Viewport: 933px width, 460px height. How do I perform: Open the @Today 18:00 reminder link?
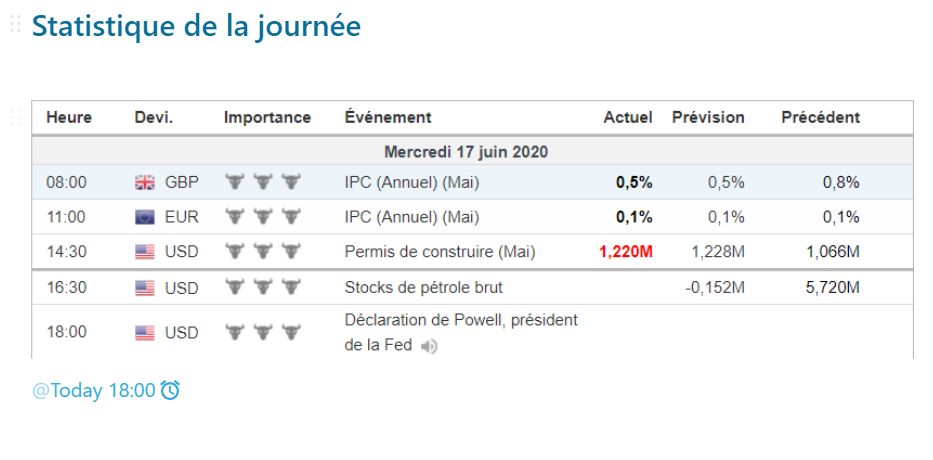click(94, 390)
